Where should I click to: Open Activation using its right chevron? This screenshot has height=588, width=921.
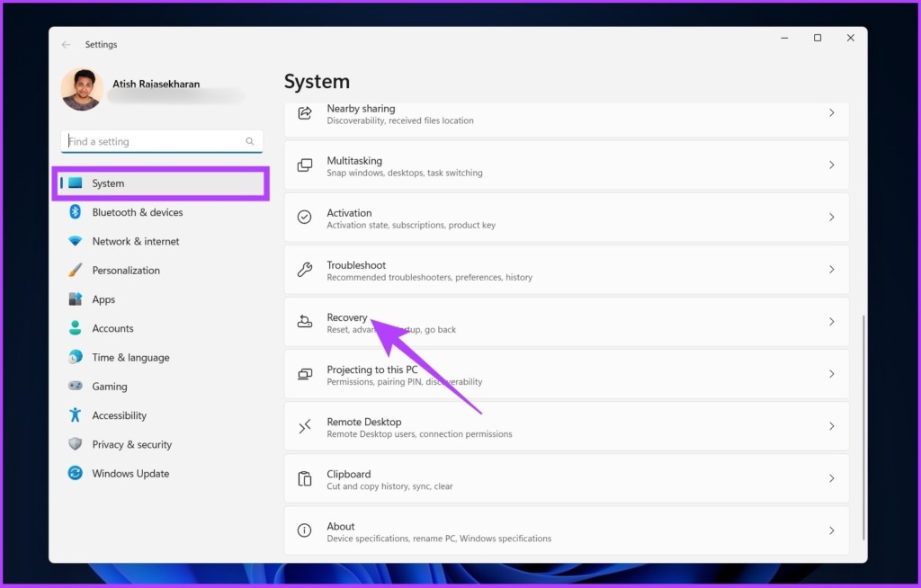[832, 218]
